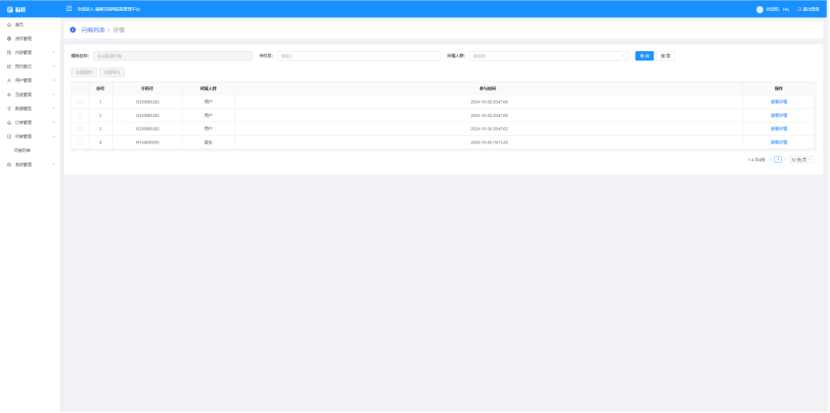Click the user avatar icon in header
The height and width of the screenshot is (413, 830).
tap(760, 9)
